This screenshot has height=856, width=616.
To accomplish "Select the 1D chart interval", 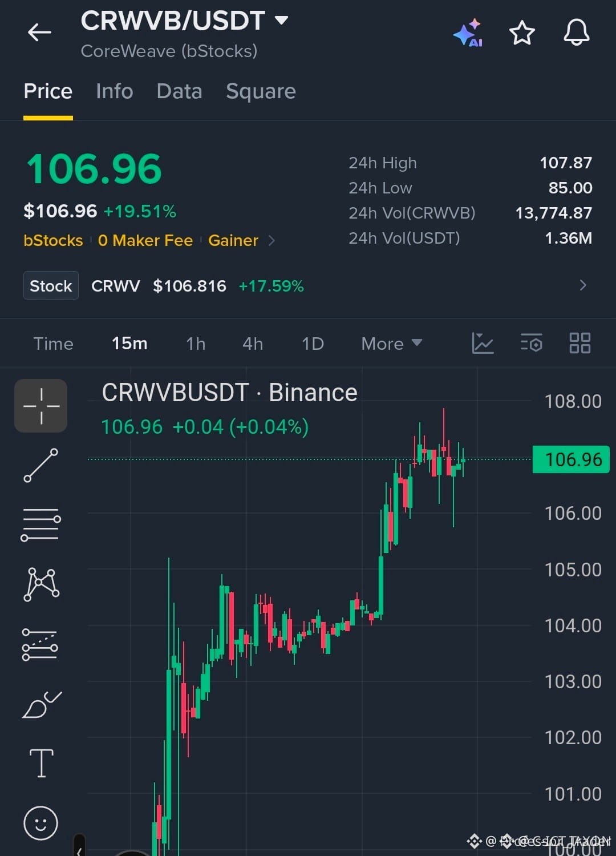I will [313, 344].
